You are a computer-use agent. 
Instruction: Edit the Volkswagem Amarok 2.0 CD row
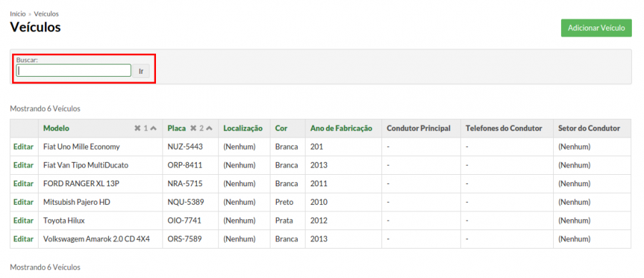tap(24, 239)
